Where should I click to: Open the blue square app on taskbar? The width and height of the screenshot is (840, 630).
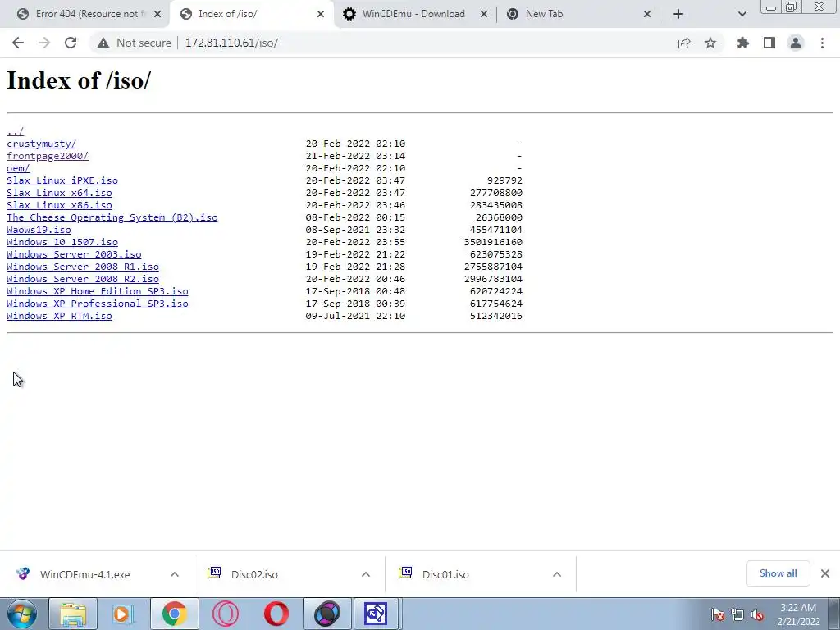point(376,614)
